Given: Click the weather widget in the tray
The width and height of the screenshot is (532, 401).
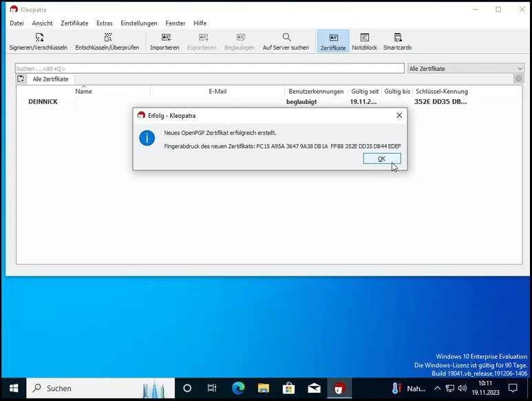Looking at the screenshot, I should [409, 388].
